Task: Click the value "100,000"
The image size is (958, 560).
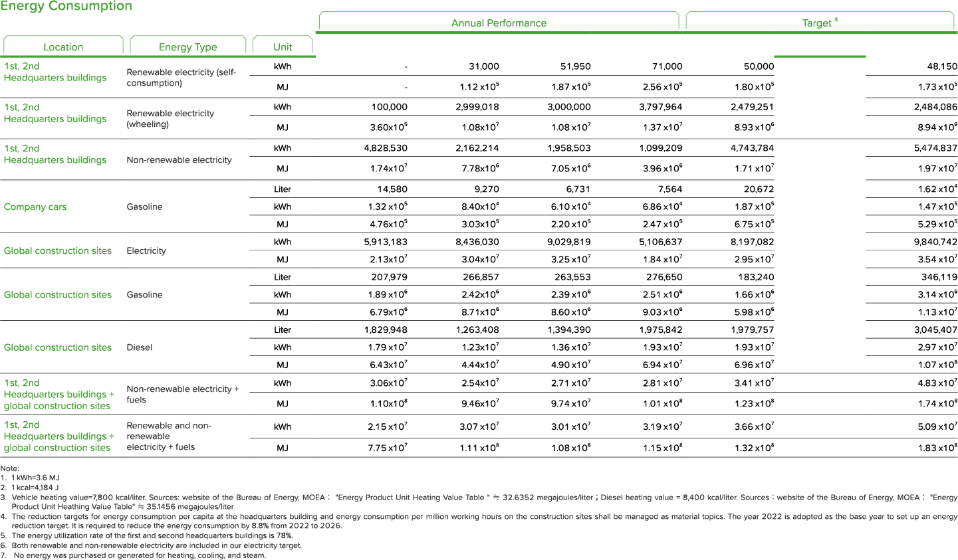Action: point(390,107)
